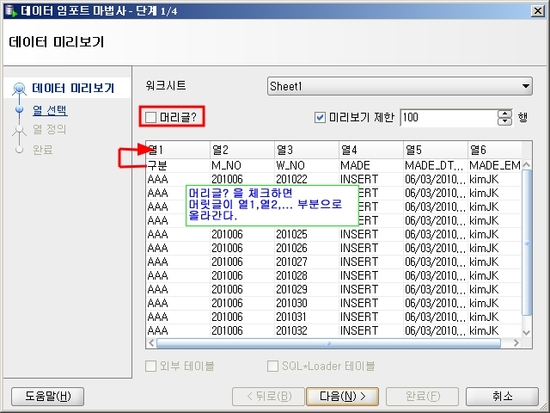Image resolution: width=550 pixels, height=413 pixels.
Task: Open the 워크시트 Sheet1 dropdown
Action: click(400, 86)
